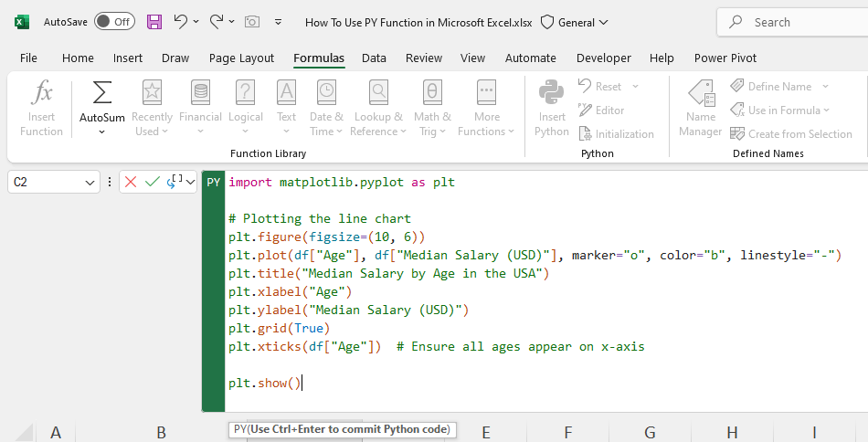Click the AutoSum sigma icon
The height and width of the screenshot is (442, 868).
(101, 92)
